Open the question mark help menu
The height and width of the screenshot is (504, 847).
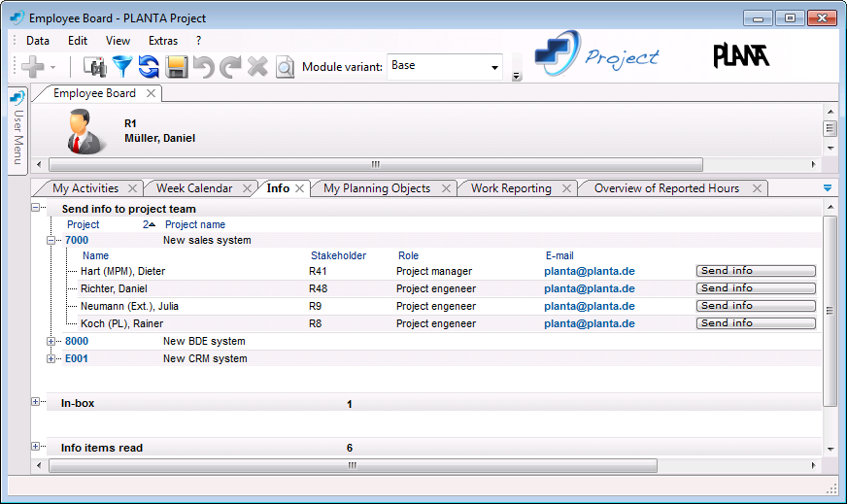(199, 41)
